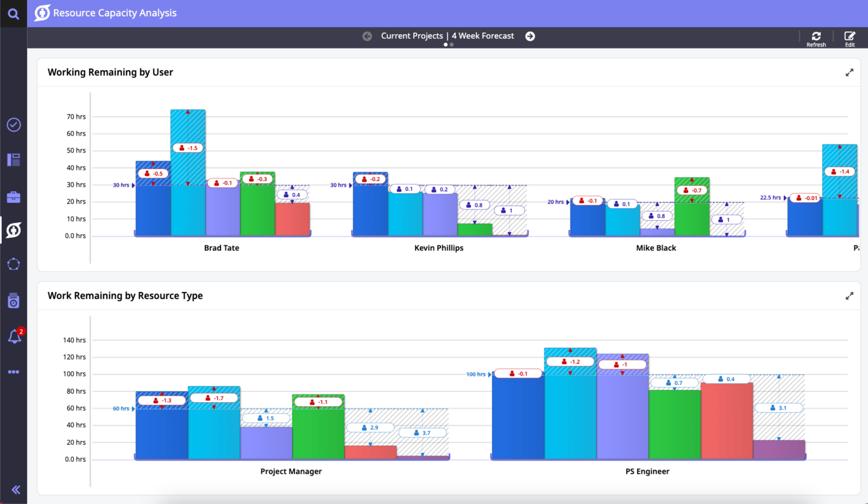Go to next forecast view arrow
The width and height of the screenshot is (868, 504).
point(530,36)
